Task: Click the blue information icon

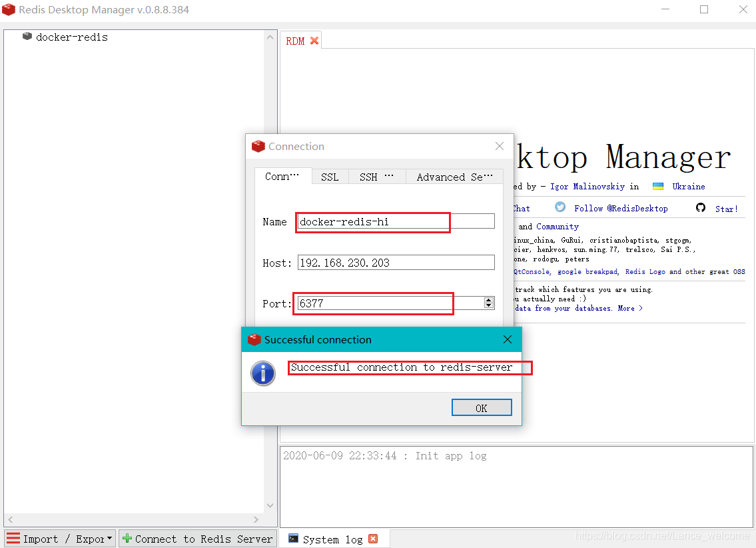Action: pyautogui.click(x=263, y=373)
